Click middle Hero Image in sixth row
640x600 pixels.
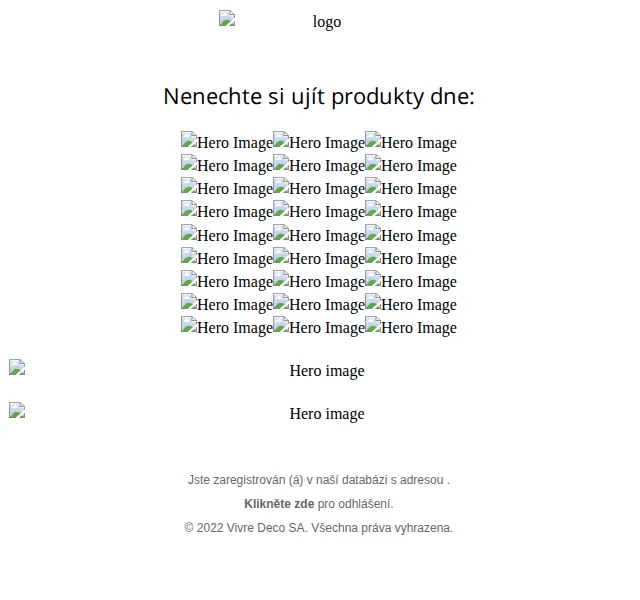point(319,258)
